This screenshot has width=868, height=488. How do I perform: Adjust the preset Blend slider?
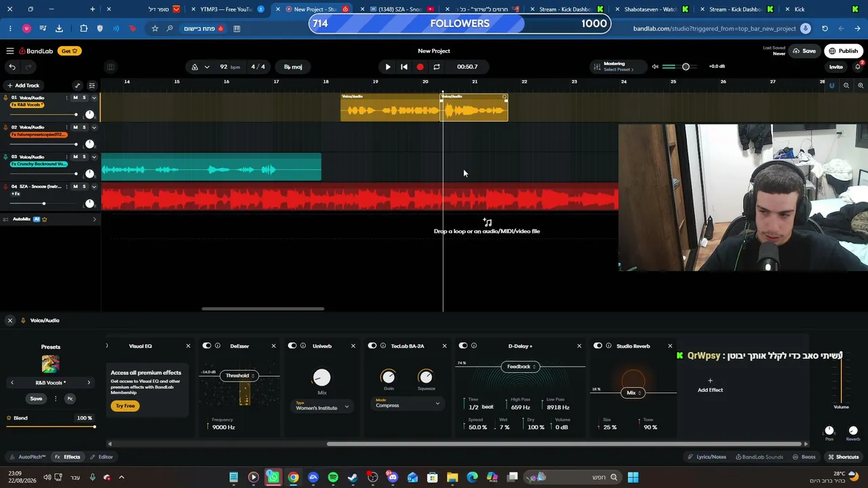pyautogui.click(x=50, y=426)
